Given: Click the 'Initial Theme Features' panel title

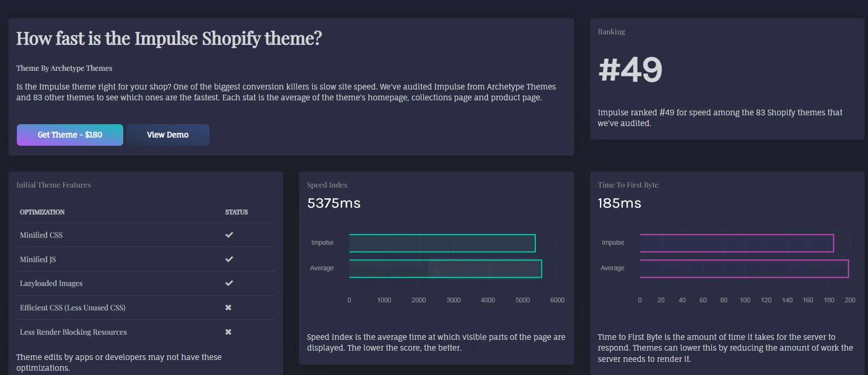Looking at the screenshot, I should (x=53, y=185).
